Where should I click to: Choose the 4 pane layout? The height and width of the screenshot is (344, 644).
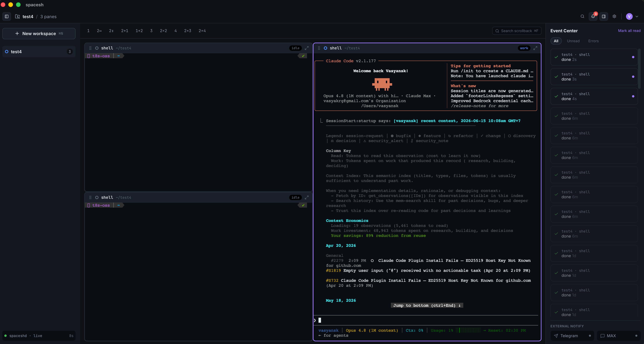[176, 31]
